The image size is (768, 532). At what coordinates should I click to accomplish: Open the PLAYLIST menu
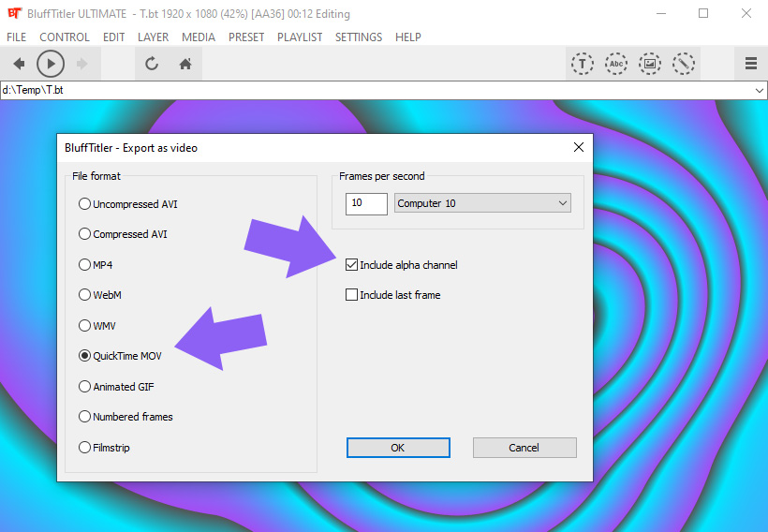click(x=300, y=37)
